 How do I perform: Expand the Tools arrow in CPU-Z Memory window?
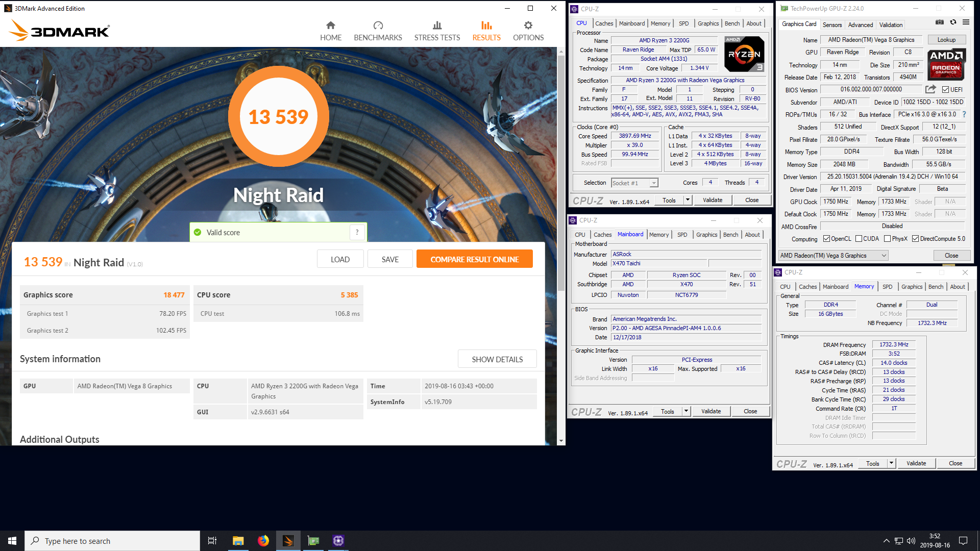coord(891,463)
